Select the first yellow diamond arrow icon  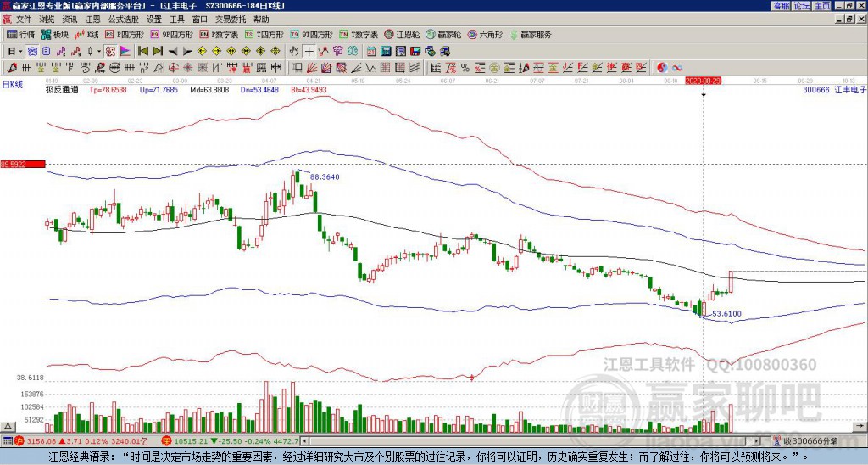[x=202, y=52]
